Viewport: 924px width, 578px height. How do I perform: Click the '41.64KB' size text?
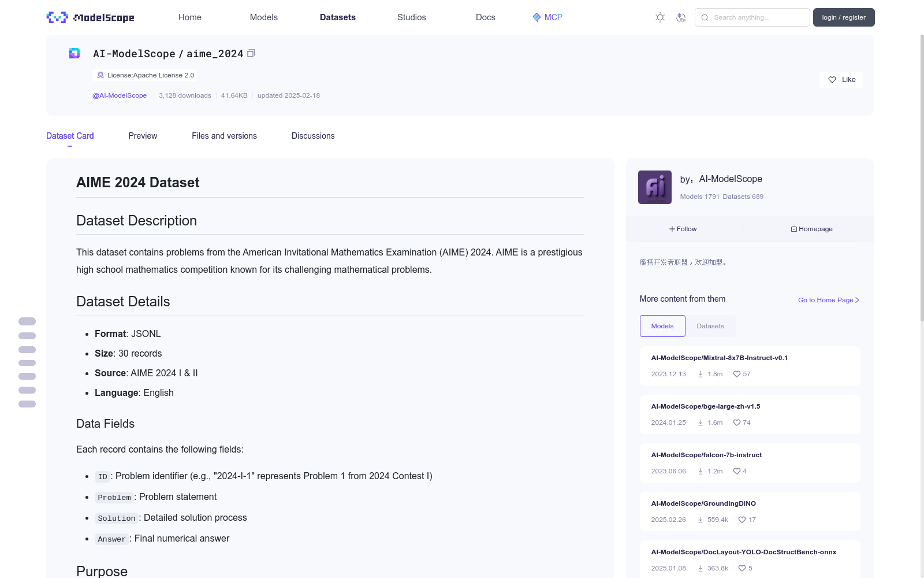pos(234,95)
